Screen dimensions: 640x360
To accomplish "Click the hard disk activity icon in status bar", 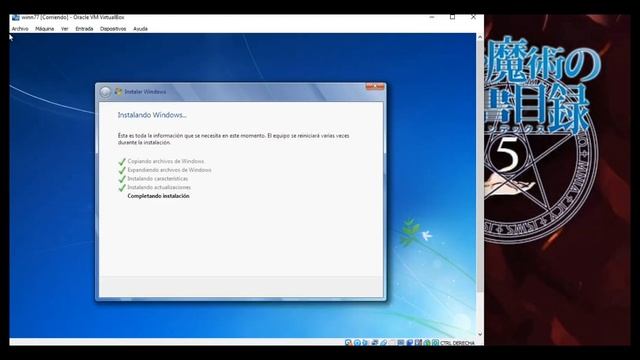I will pyautogui.click(x=348, y=343).
